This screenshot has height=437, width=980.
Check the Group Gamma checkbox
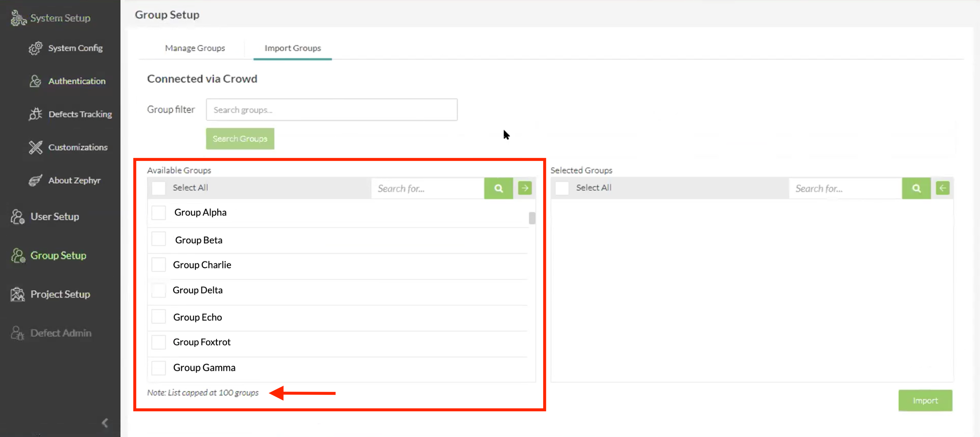coord(159,368)
